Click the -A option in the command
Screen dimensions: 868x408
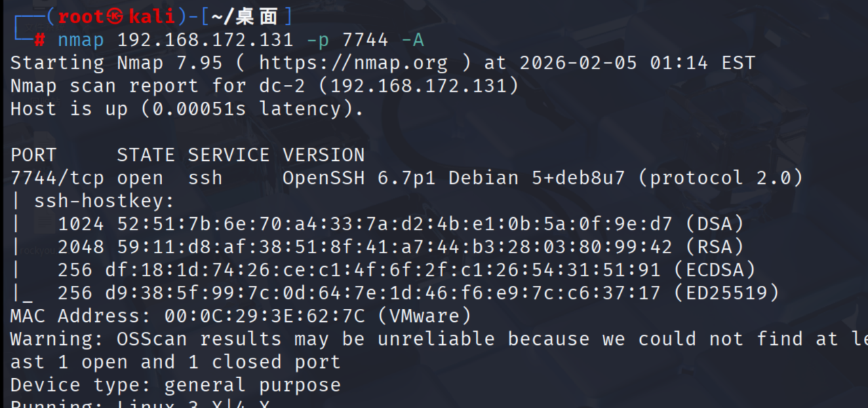tap(412, 40)
